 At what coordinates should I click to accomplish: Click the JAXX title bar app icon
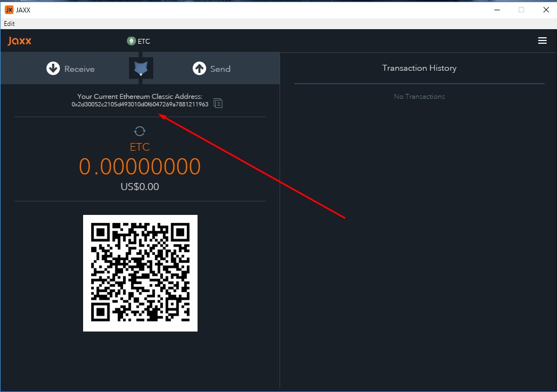click(x=9, y=10)
